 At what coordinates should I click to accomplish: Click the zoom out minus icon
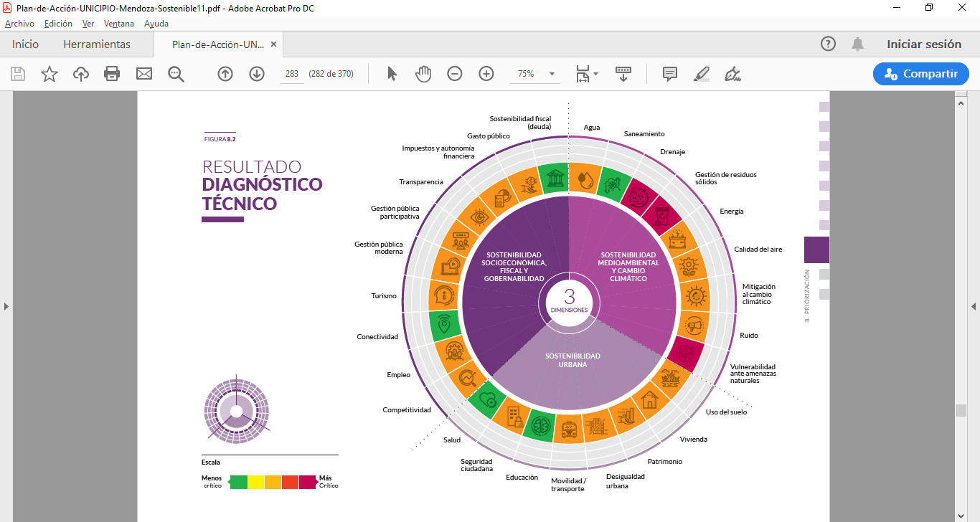455,73
